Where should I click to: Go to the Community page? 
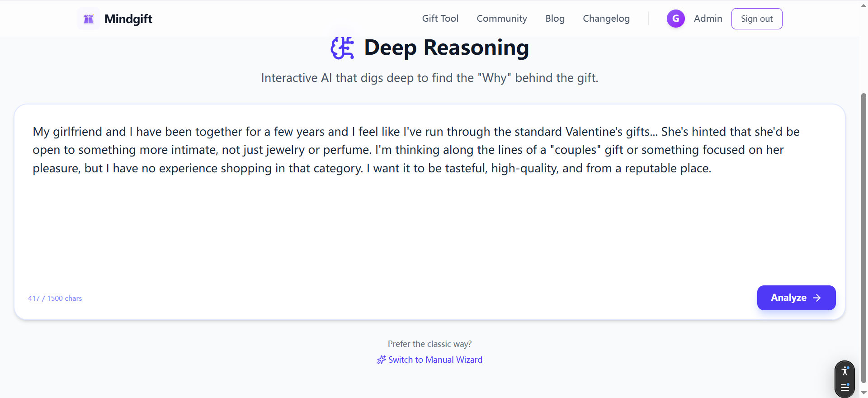pos(501,19)
